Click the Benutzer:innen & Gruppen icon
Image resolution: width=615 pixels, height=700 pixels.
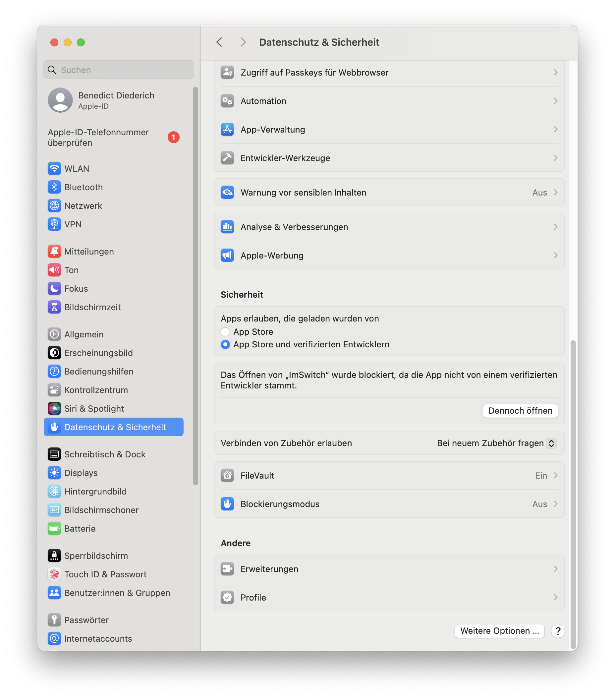54,593
